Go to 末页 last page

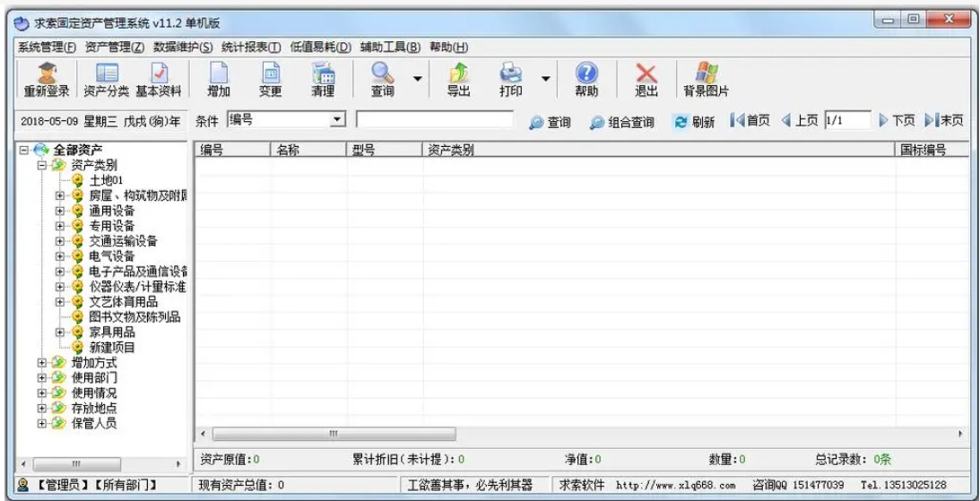click(944, 121)
